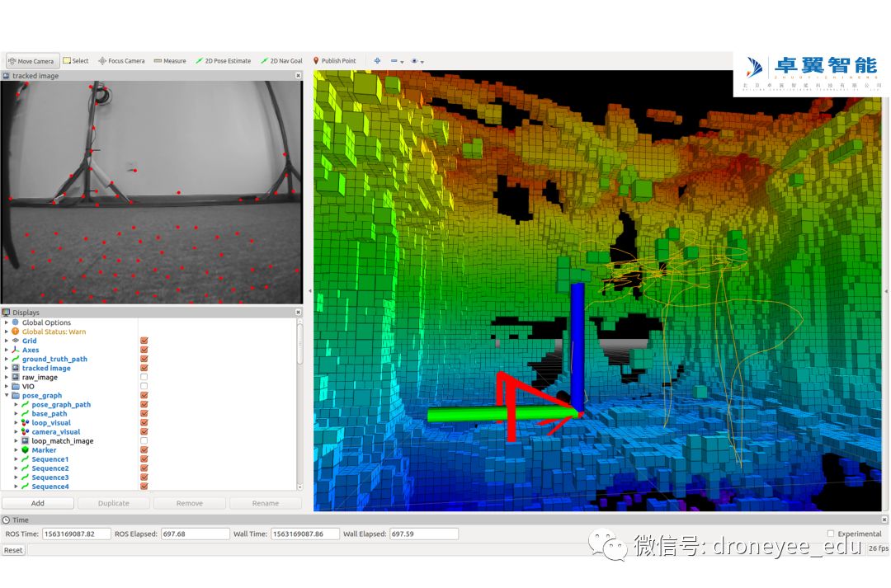Click the orange Global Status warning icon
Screen dimensions: 891x588
click(16, 332)
